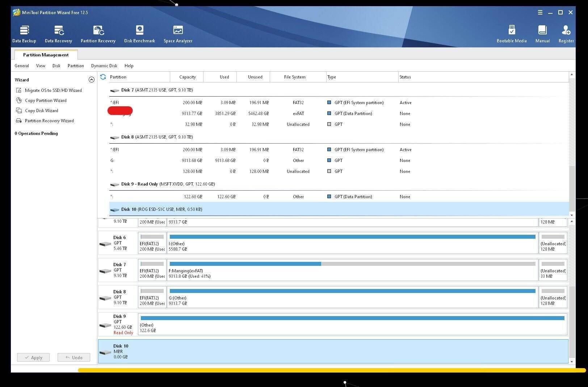Screen dimensions: 588x387
Task: Sort by the Unused column header
Action: (253, 77)
